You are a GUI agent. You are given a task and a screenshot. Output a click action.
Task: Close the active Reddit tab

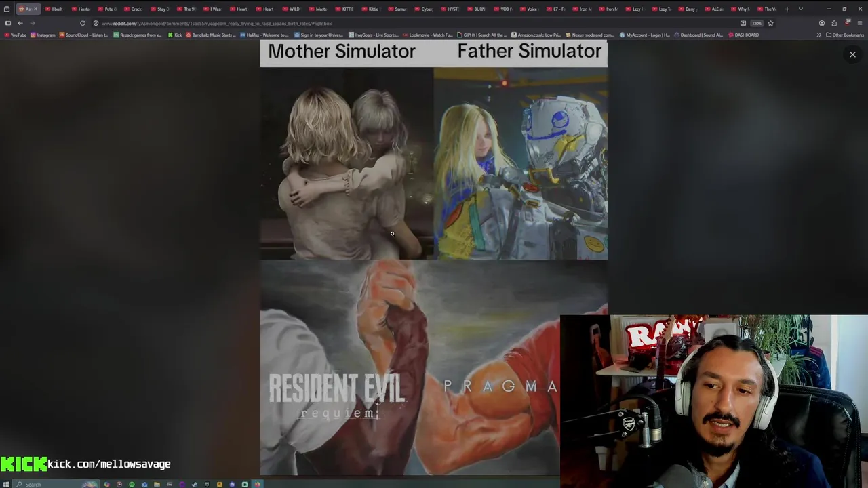click(35, 9)
